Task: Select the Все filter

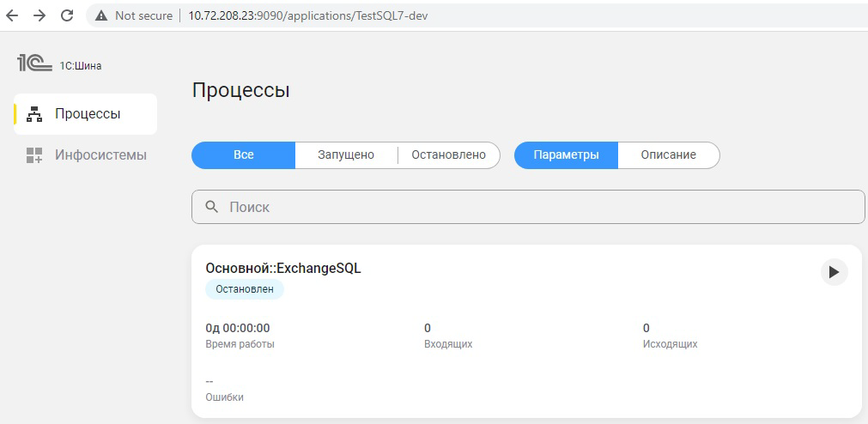Action: coord(244,155)
